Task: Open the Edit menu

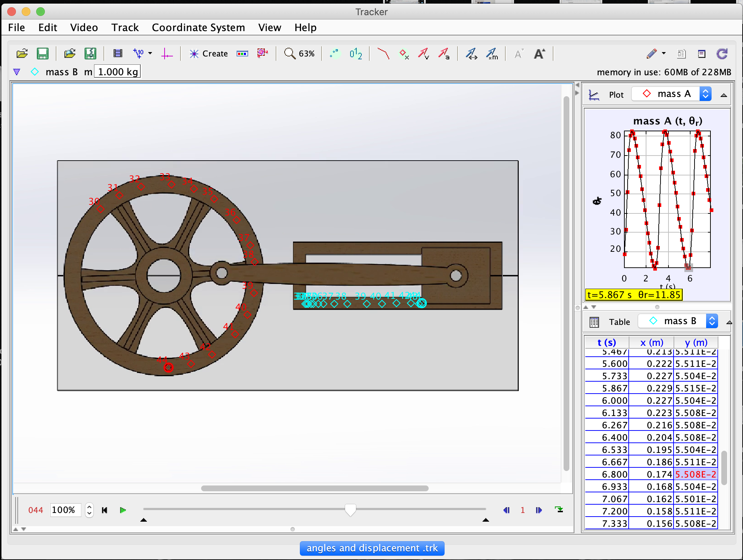Action: click(x=47, y=27)
